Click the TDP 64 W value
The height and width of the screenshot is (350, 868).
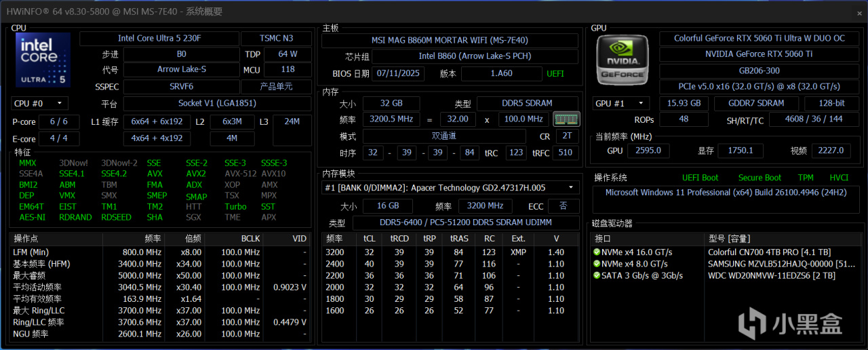(x=288, y=54)
